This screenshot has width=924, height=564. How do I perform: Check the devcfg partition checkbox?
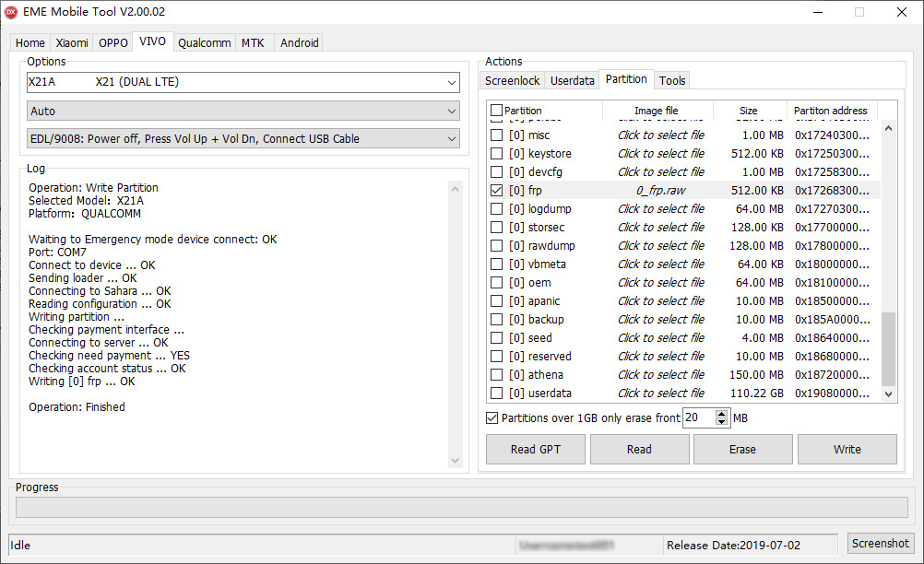[x=497, y=172]
